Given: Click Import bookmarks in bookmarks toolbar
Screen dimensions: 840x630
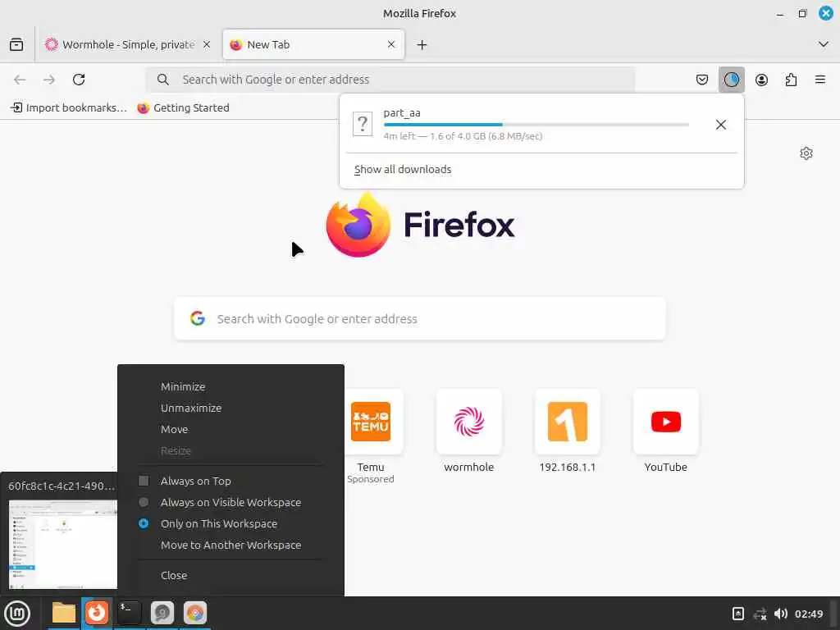Looking at the screenshot, I should 69,107.
